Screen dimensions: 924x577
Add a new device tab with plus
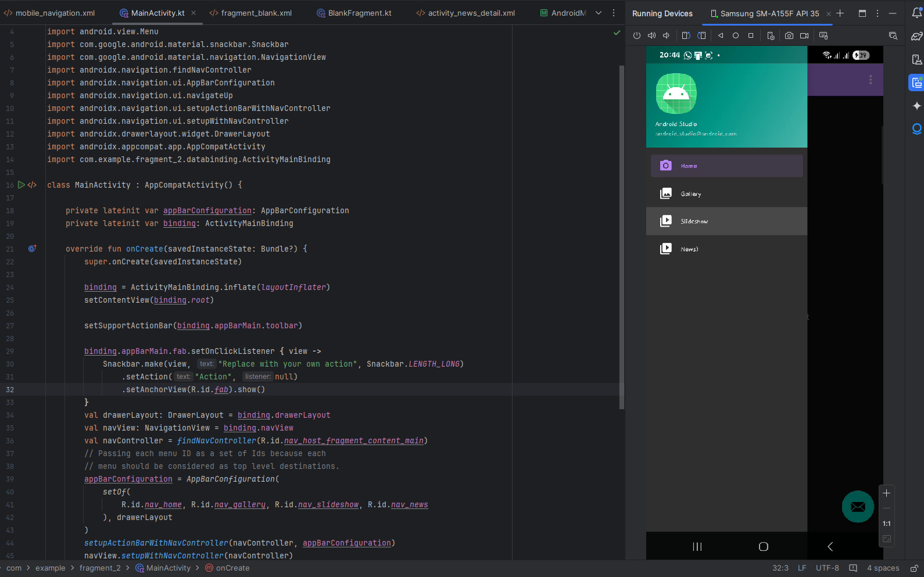pos(840,13)
